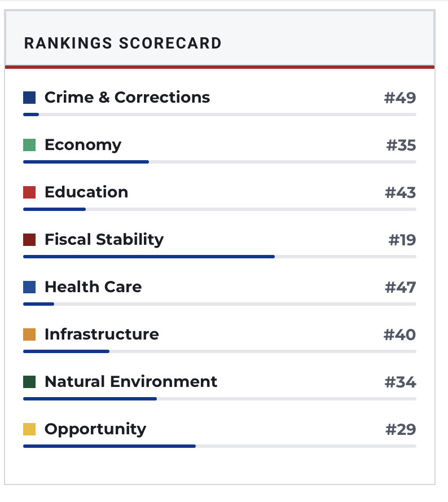Click the green square beside Economy
The height and width of the screenshot is (502, 448).
(x=29, y=145)
